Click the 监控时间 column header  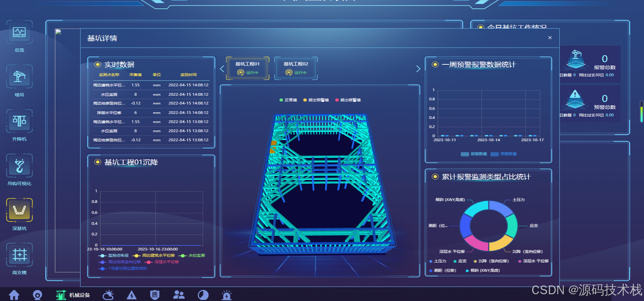tap(188, 75)
